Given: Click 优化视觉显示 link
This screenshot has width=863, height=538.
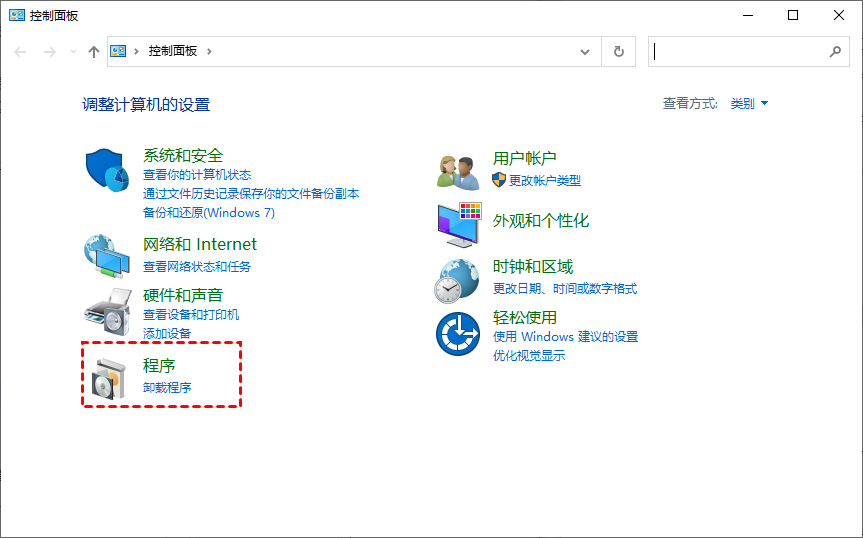Looking at the screenshot, I should point(529,356).
